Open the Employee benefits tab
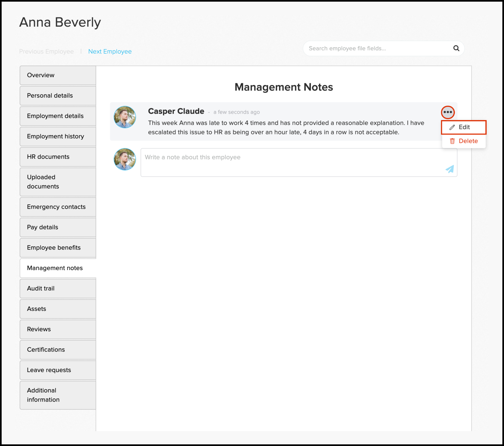Viewport: 504px width, 446px height. coord(58,248)
